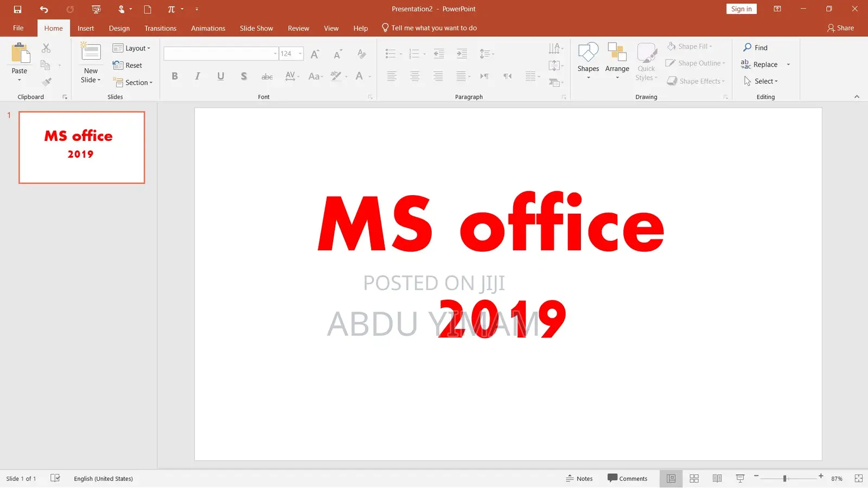
Task: Toggle Normal view button in status bar
Action: [x=671, y=478]
